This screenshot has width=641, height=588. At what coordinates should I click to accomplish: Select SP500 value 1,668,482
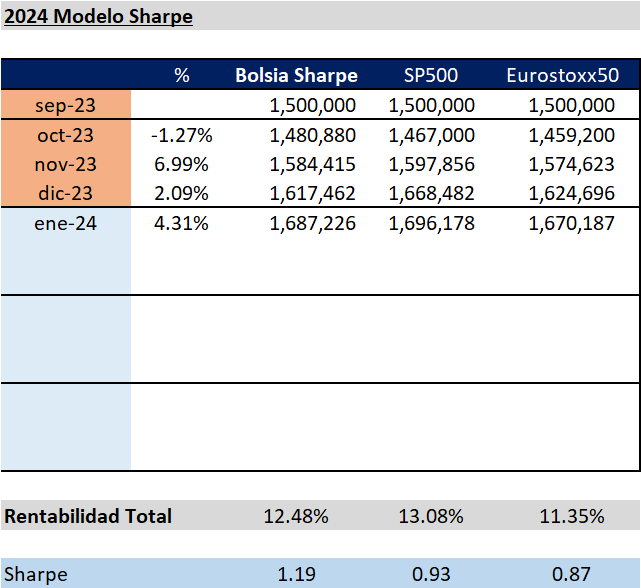tap(432, 193)
